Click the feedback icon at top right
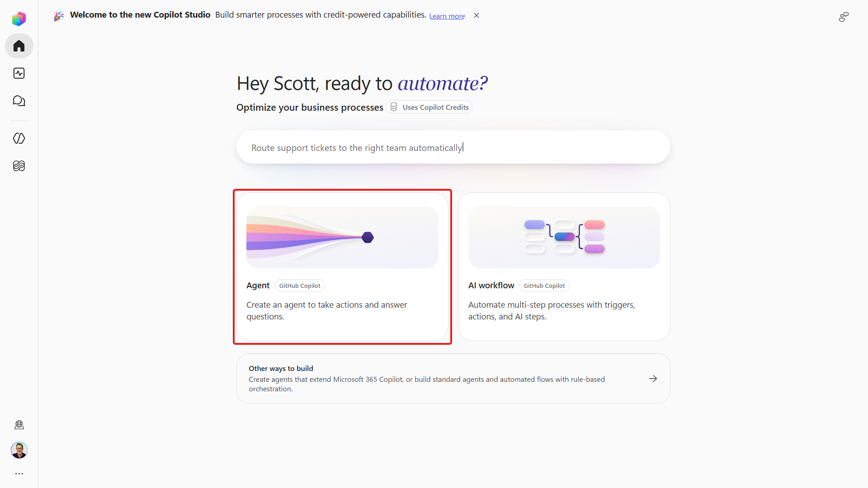This screenshot has width=868, height=488. pos(844,17)
